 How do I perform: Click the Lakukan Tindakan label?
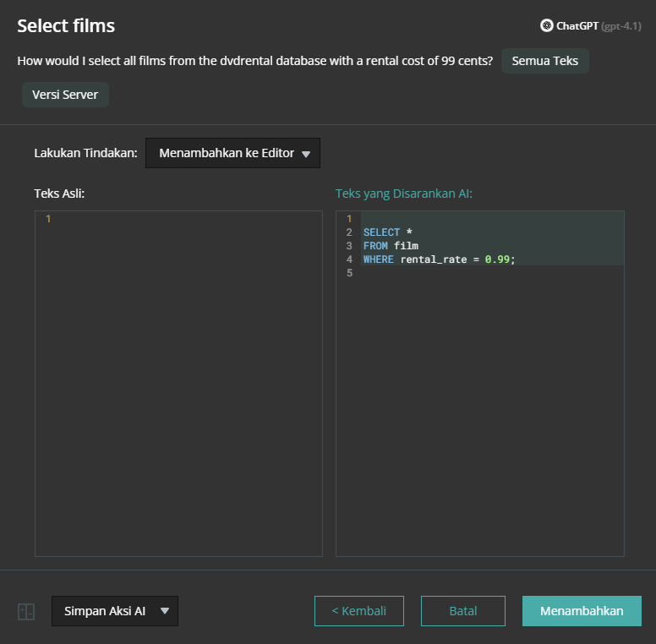coord(85,153)
